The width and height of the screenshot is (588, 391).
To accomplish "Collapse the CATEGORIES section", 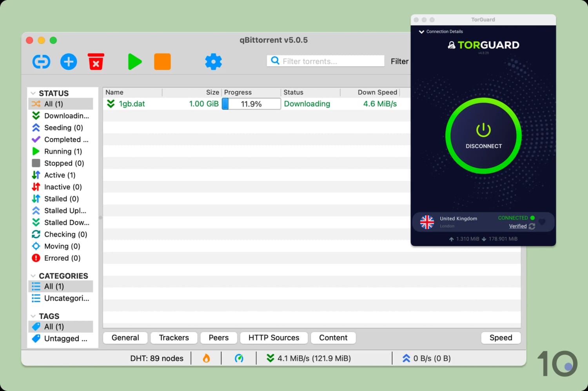I will (33, 275).
